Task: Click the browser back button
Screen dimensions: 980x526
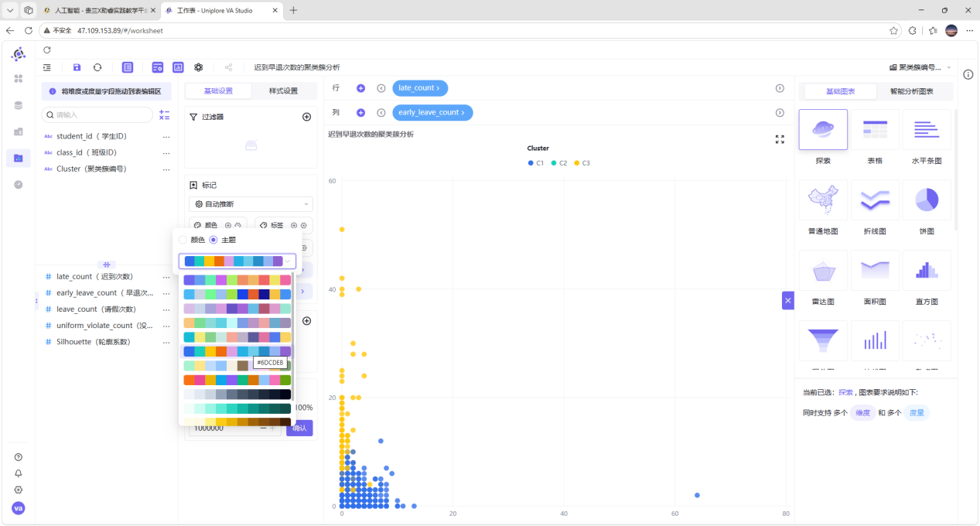Action: [10, 30]
